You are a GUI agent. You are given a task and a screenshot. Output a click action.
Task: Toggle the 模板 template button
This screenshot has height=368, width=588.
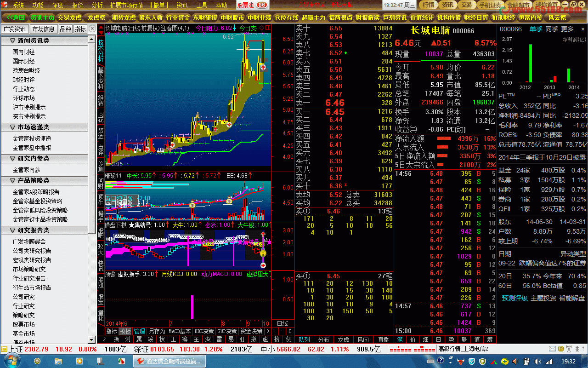[x=125, y=331]
